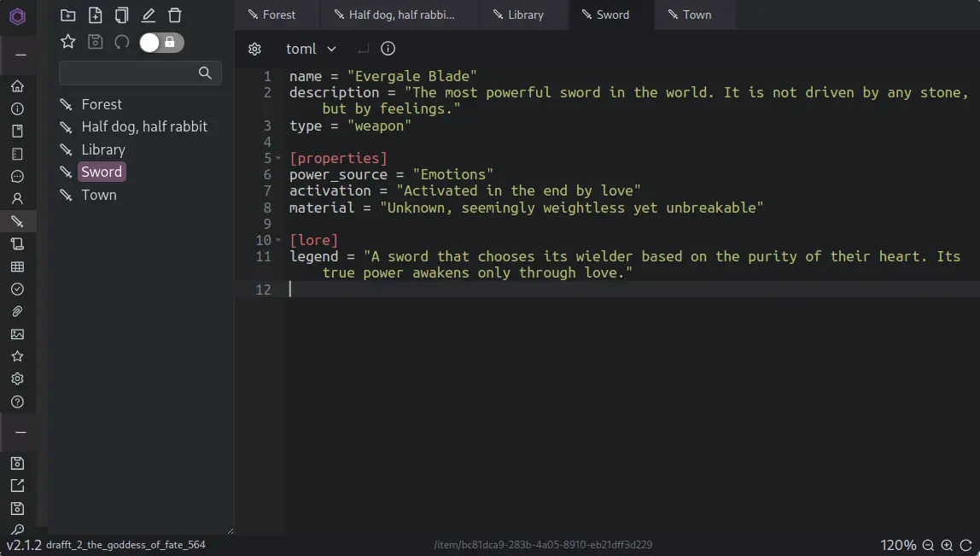Collapse the [lore] section on line 10

coord(278,240)
